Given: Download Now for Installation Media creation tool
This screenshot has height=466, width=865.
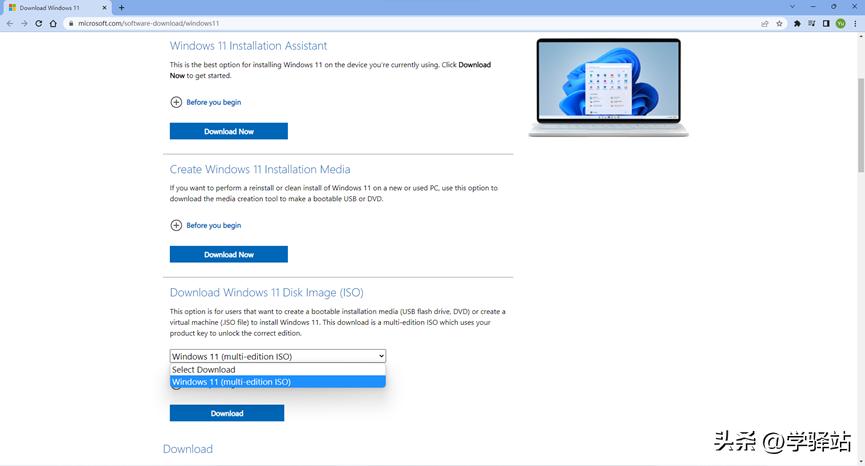Looking at the screenshot, I should tap(228, 254).
